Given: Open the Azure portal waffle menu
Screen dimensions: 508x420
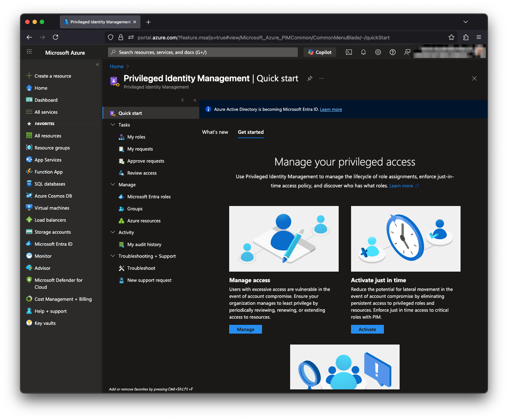Looking at the screenshot, I should pyautogui.click(x=29, y=52).
